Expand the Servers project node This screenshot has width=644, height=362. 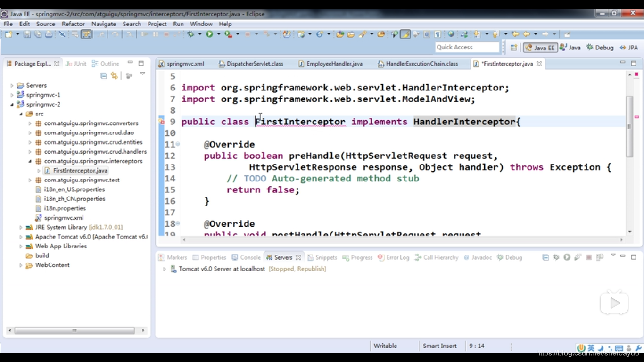pyautogui.click(x=12, y=85)
